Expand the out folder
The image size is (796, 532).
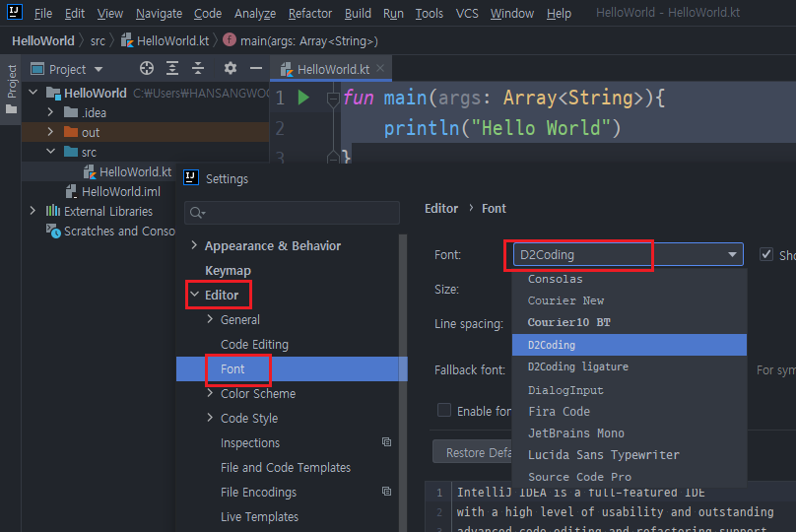pos(50,131)
